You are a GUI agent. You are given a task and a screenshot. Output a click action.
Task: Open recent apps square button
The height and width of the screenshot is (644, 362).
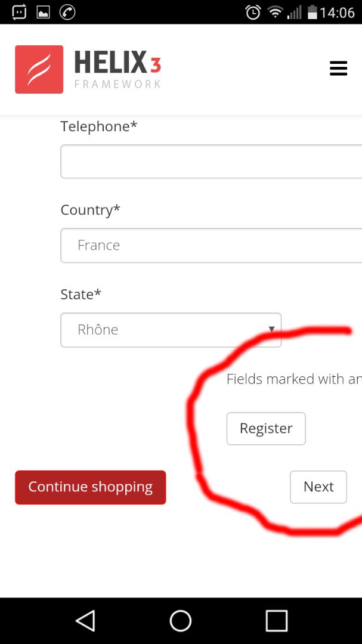276,621
